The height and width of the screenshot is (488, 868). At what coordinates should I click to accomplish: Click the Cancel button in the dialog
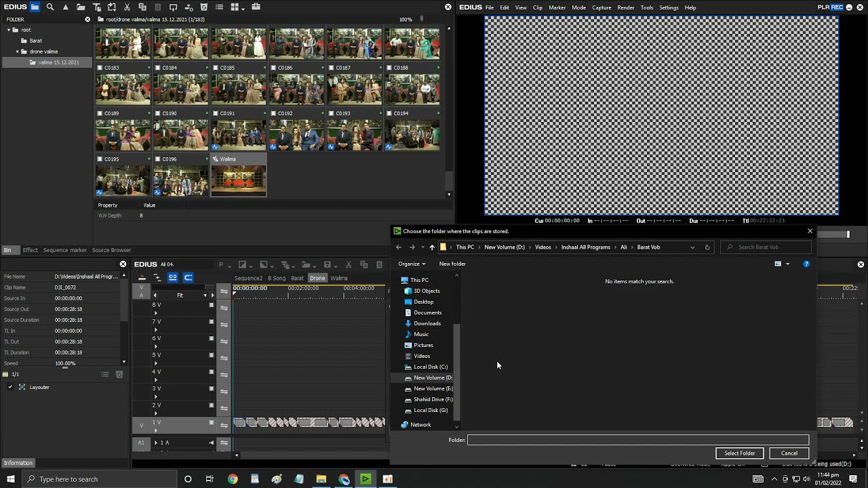789,453
